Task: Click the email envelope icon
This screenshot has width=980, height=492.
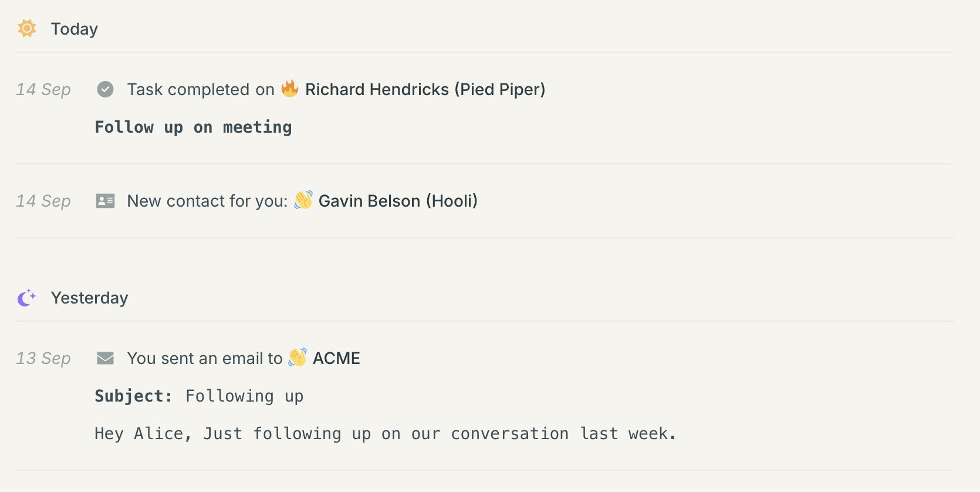Action: pos(106,358)
